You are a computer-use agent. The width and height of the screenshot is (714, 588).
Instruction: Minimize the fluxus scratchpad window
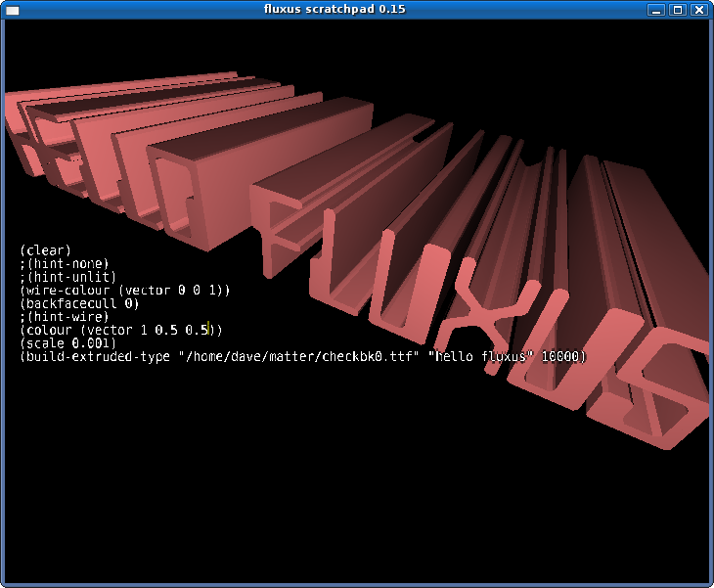coord(656,10)
